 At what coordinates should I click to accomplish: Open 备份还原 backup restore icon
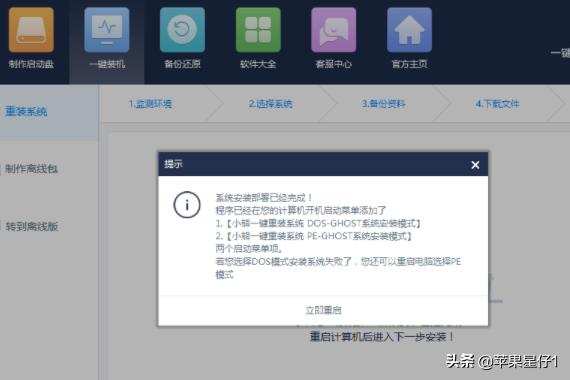click(x=182, y=30)
